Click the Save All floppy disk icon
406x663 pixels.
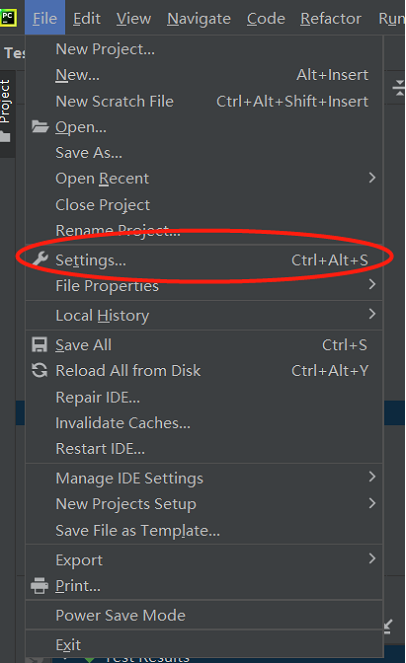point(40,345)
